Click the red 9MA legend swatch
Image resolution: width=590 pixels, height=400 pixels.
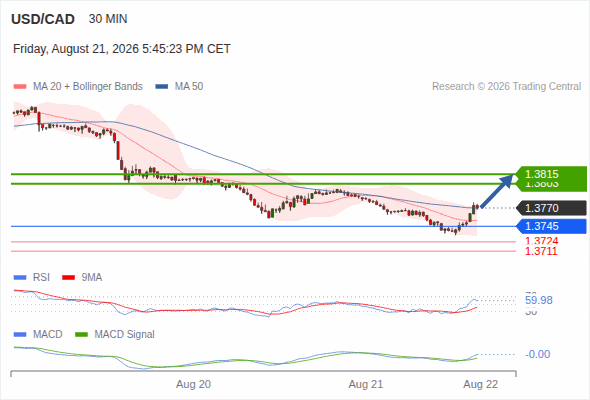68,278
